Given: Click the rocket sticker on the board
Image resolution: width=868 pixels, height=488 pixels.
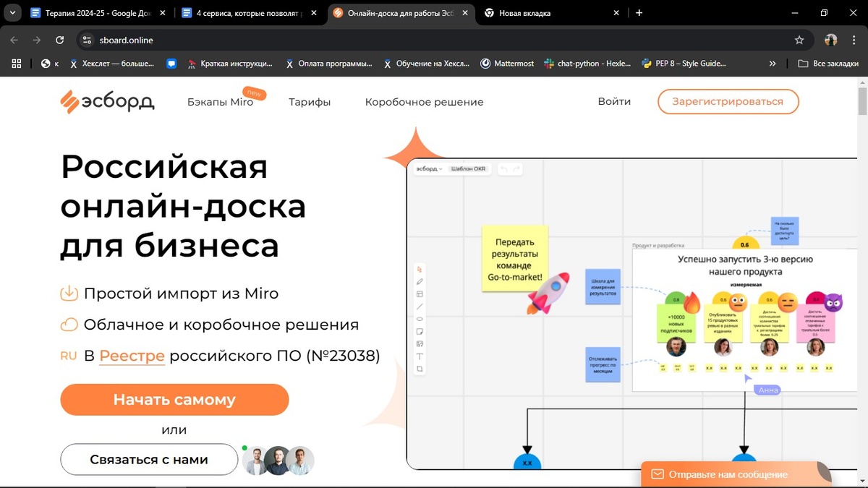Looking at the screenshot, I should (549, 292).
